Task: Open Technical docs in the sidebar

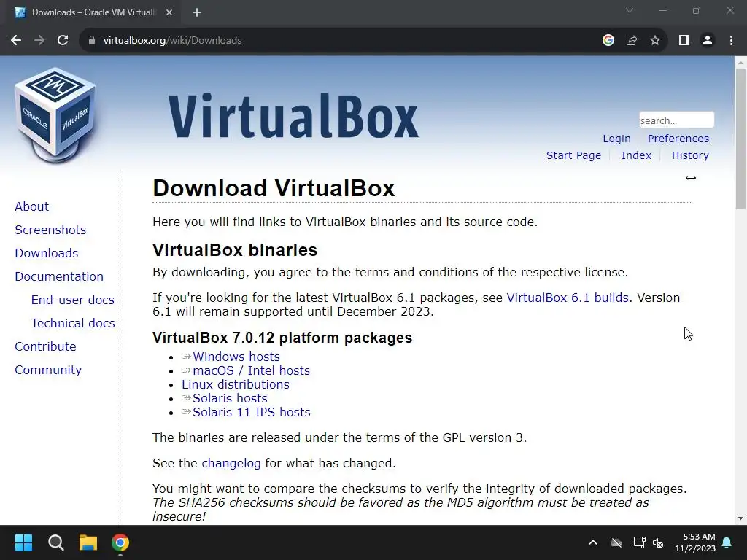Action: [73, 323]
